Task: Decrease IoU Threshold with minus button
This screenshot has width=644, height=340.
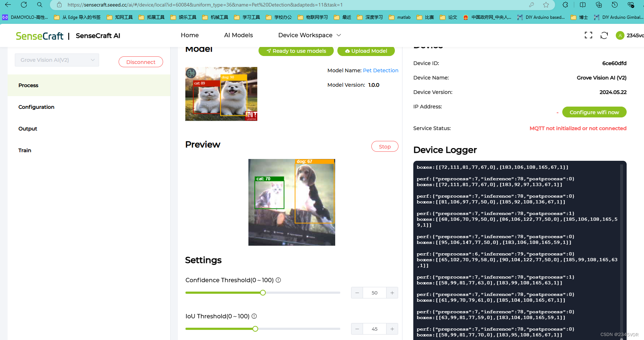Action: coord(357,329)
